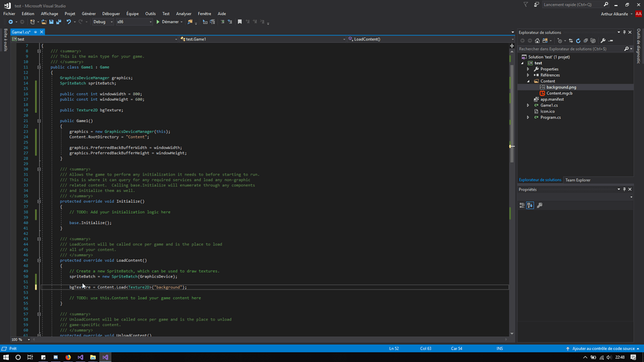
Task: Open project properties via the wrench icon
Action: point(603,41)
